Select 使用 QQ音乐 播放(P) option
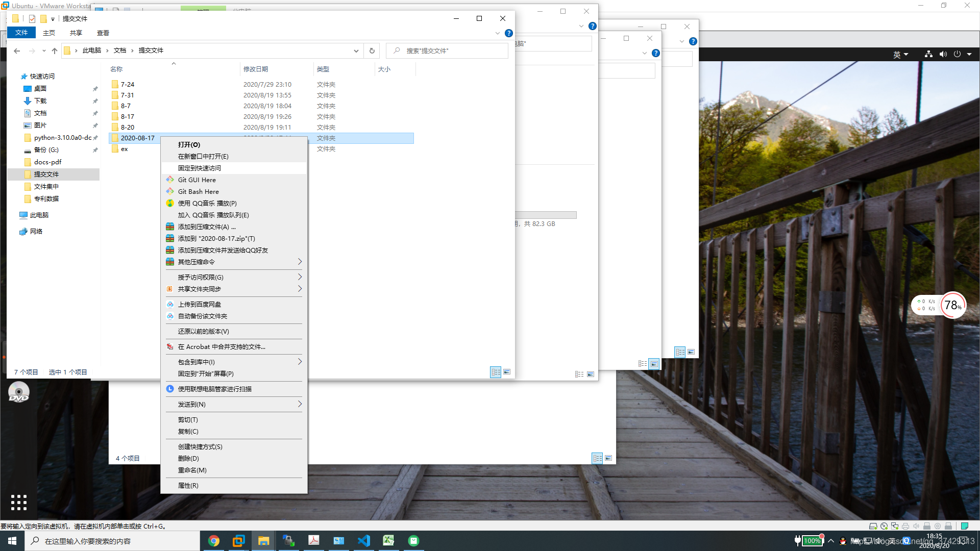 pyautogui.click(x=207, y=203)
